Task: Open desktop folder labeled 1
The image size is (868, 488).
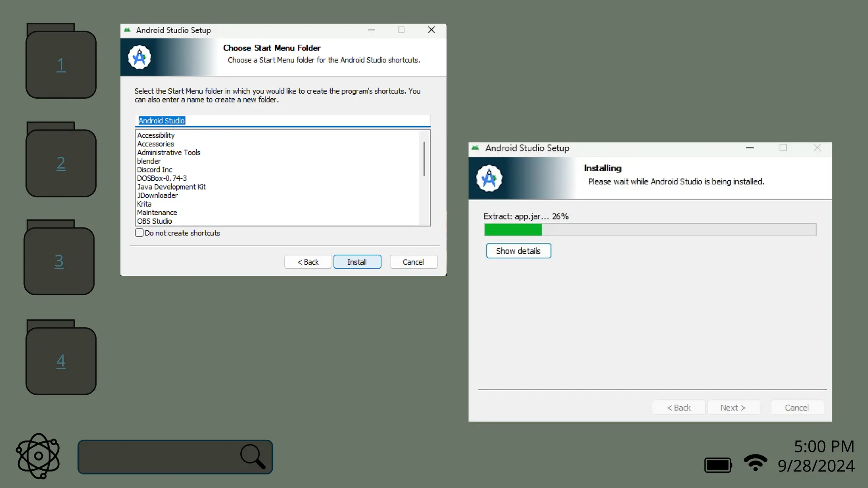Action: pos(61,64)
